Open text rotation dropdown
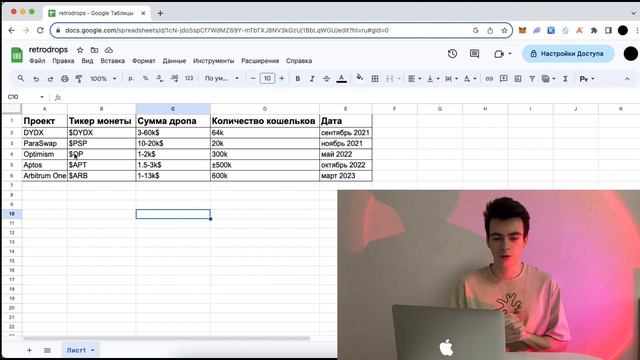The width and height of the screenshot is (640, 360). pos(470,79)
